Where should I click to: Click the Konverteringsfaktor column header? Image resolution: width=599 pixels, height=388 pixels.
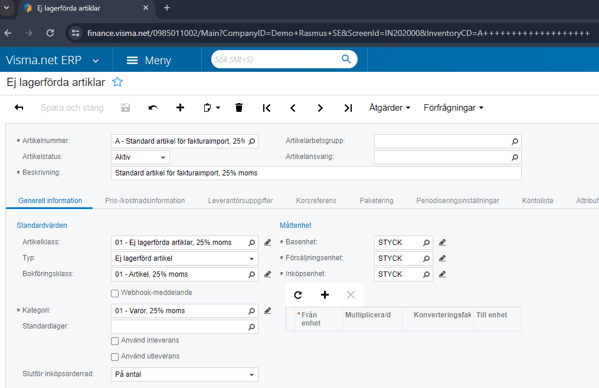438,319
